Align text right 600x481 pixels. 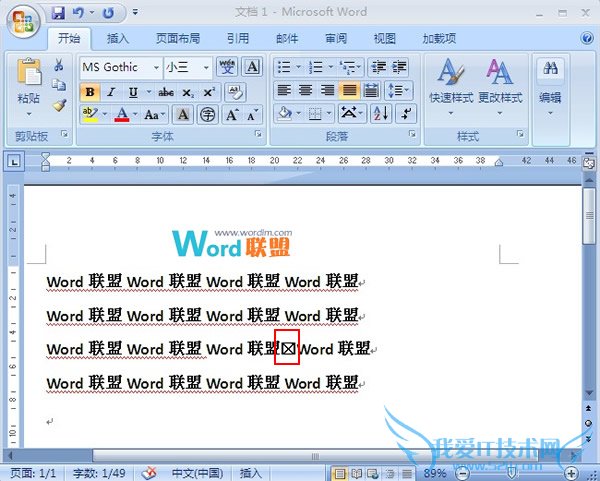[327, 90]
